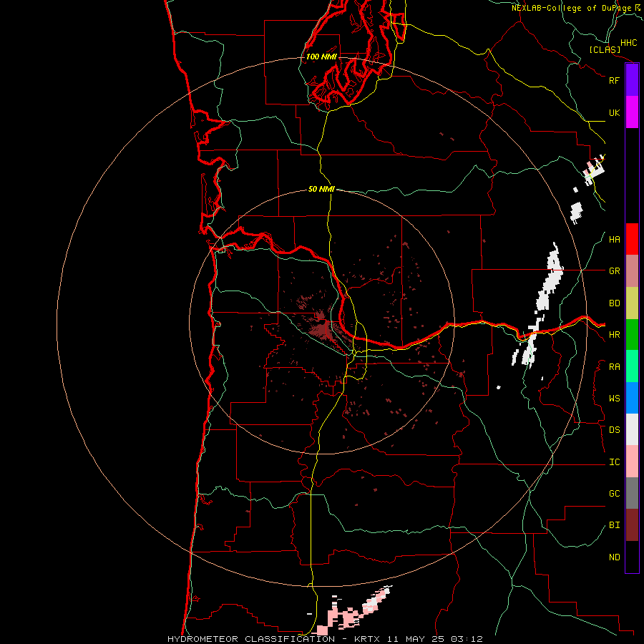The width and height of the screenshot is (644, 644).
Task: Select the BD yellow legend swatch
Action: point(632,303)
